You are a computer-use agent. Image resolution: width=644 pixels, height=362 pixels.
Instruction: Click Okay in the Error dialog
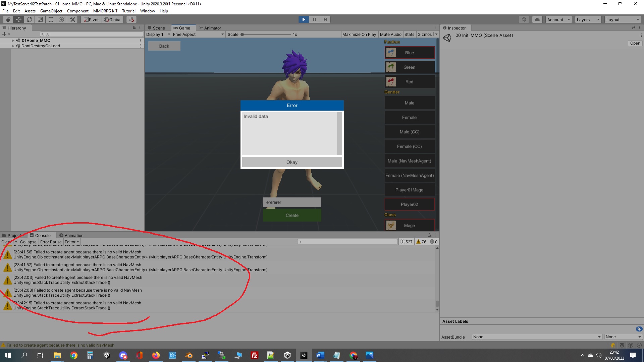click(292, 162)
